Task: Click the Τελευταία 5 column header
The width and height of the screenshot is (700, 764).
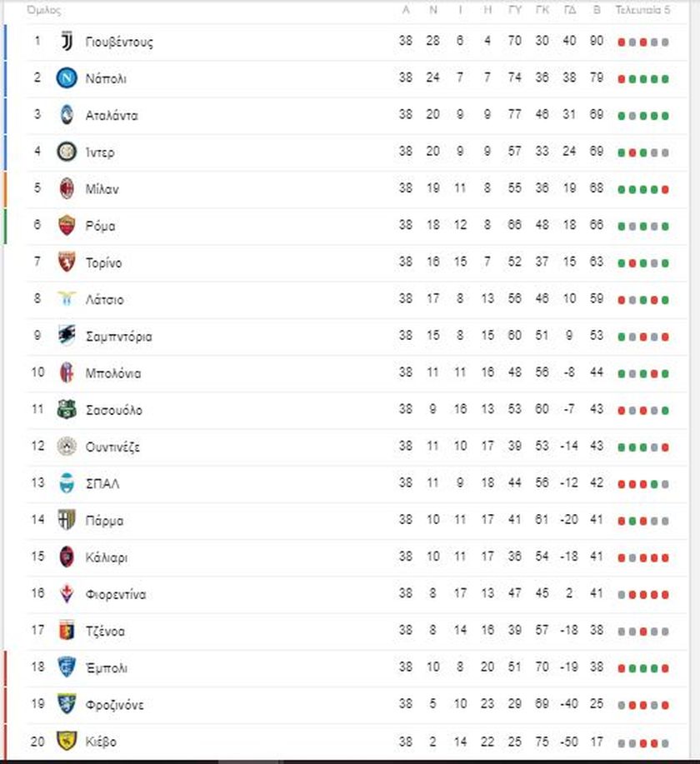Action: [642, 11]
